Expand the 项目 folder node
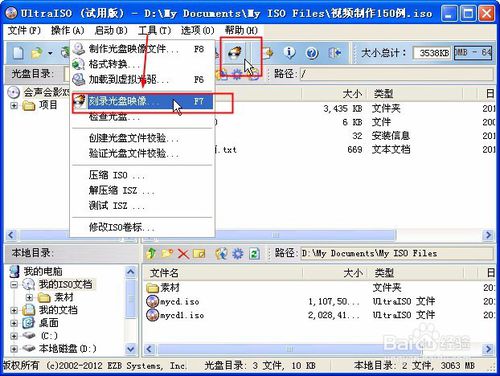 [14, 106]
